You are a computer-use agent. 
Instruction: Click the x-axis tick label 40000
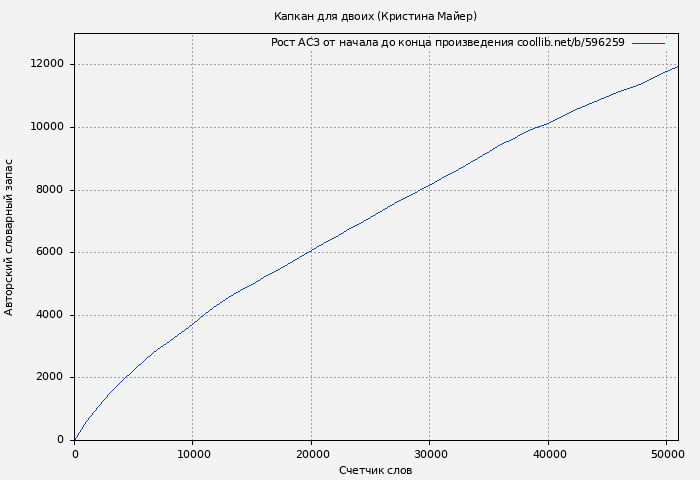tap(548, 453)
